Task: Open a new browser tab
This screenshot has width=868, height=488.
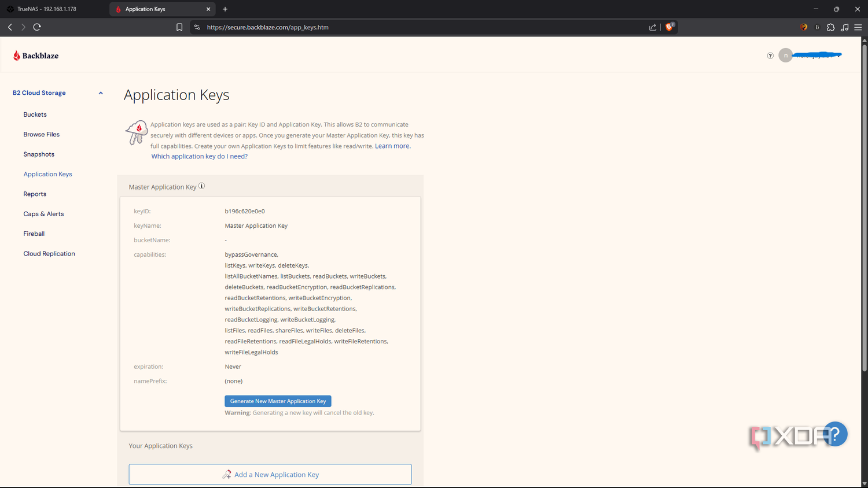Action: 225,9
